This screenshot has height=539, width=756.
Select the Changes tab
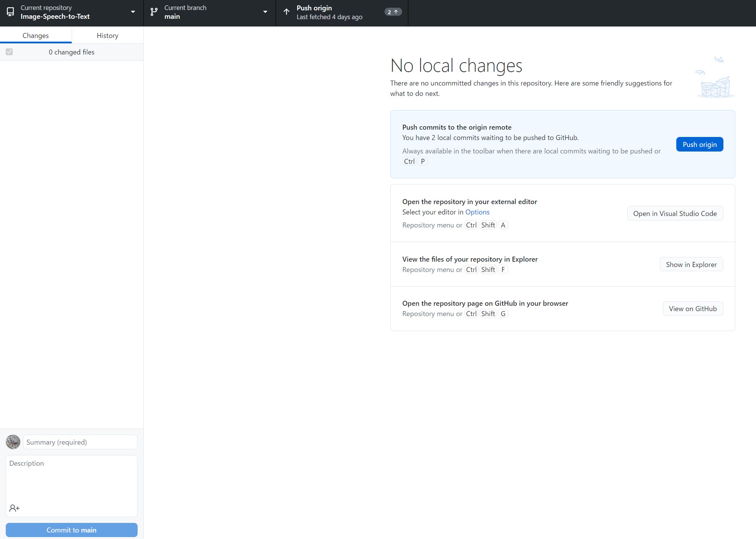(x=36, y=35)
